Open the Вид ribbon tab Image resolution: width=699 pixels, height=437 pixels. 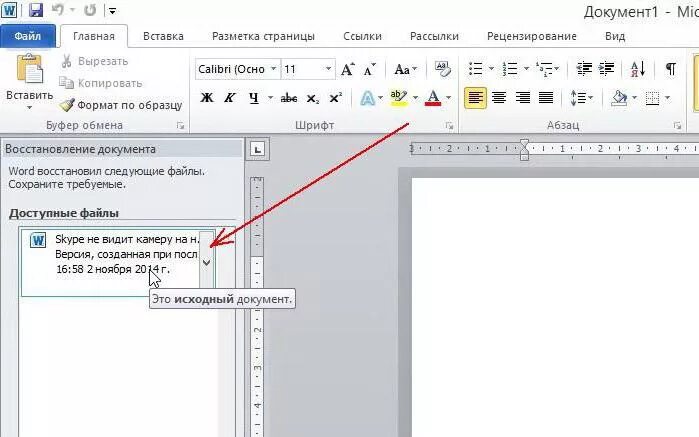tap(615, 36)
